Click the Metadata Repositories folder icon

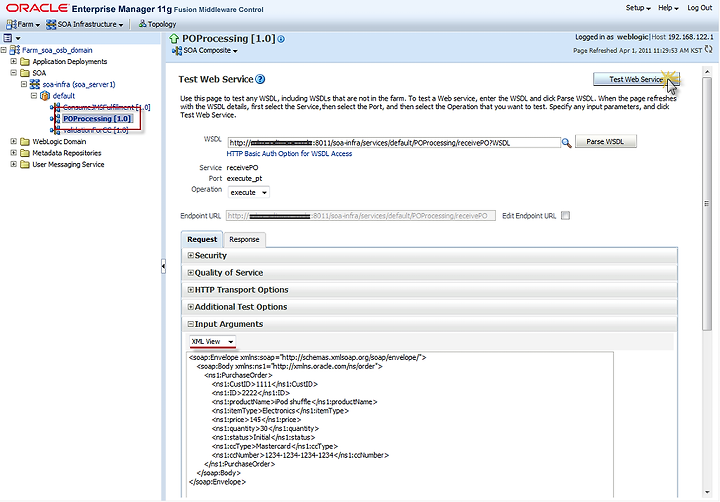(x=25, y=153)
